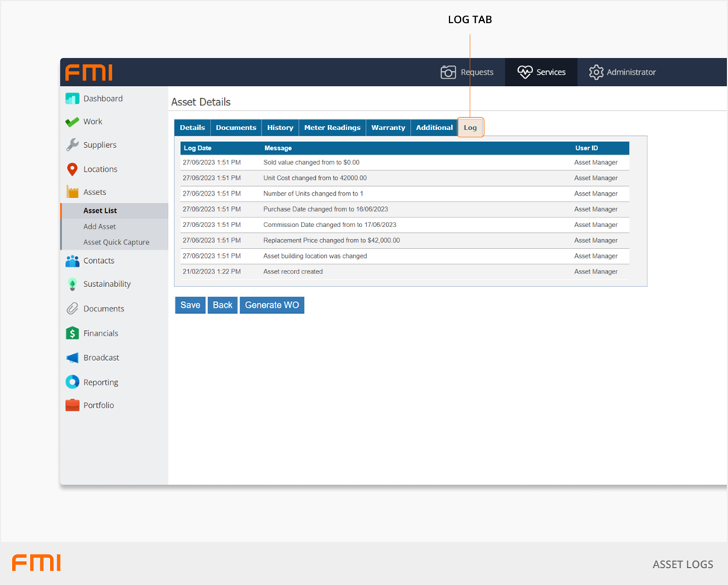Click the paperclip Documents icon

[x=72, y=309]
